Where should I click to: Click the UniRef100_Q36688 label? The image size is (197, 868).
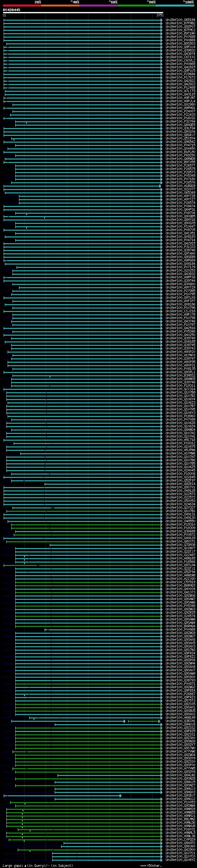(180, 531)
